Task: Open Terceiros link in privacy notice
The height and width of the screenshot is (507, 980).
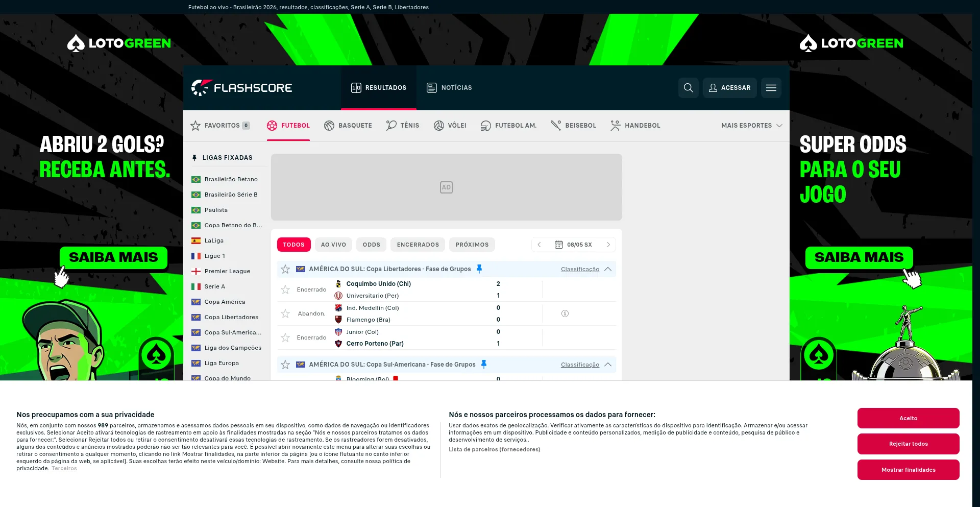Action: tap(64, 468)
